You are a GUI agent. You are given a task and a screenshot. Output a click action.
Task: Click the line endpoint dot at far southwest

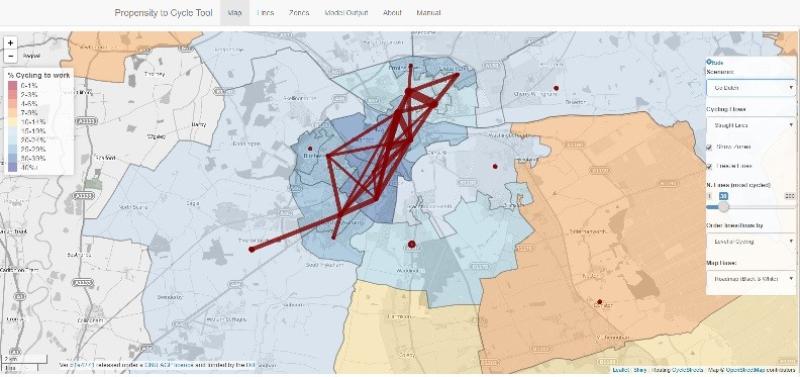click(251, 249)
